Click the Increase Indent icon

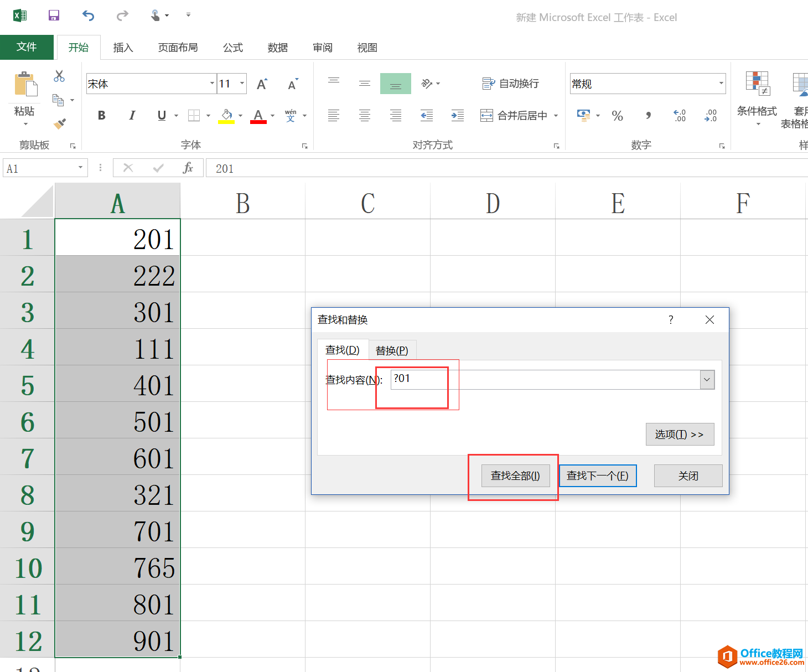[457, 116]
